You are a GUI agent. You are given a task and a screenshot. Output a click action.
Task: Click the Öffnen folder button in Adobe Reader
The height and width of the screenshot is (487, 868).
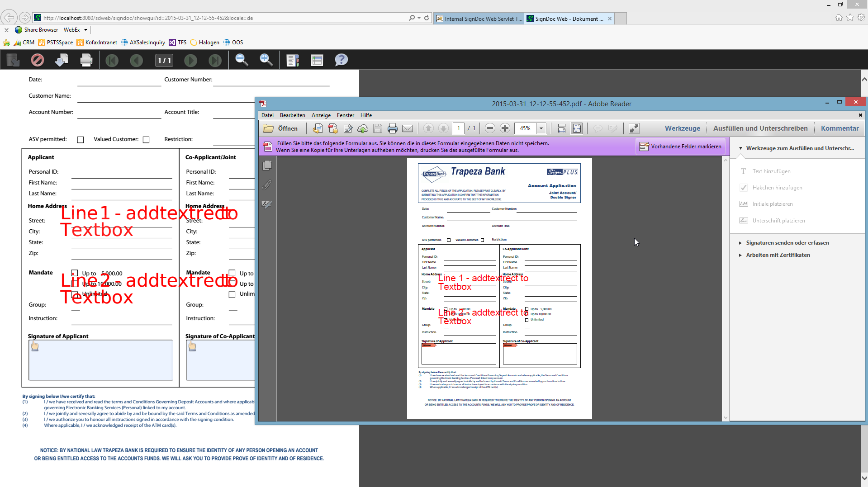[x=280, y=128]
